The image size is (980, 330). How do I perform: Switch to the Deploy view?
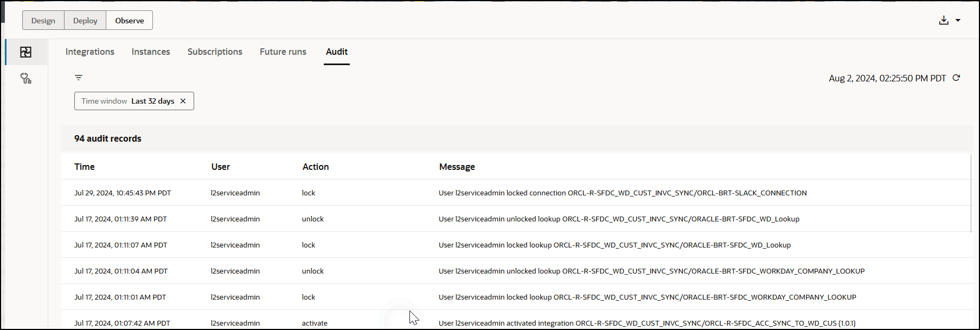click(x=85, y=20)
